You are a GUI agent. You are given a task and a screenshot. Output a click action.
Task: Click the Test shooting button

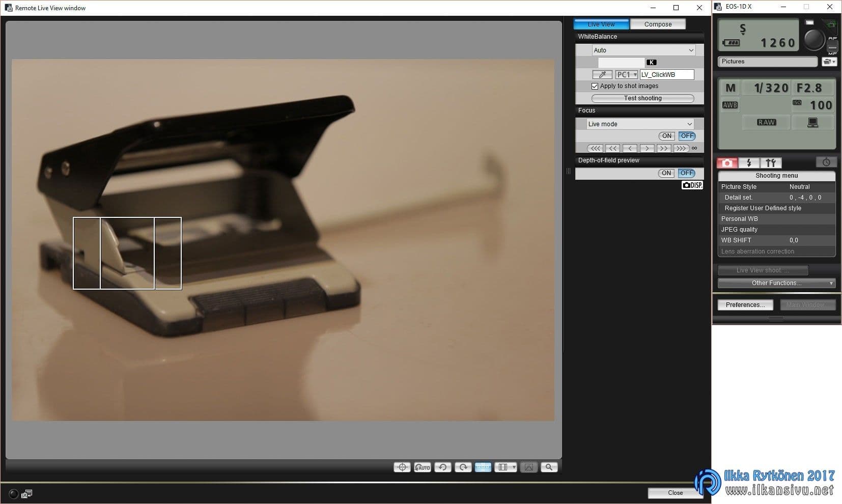(642, 98)
